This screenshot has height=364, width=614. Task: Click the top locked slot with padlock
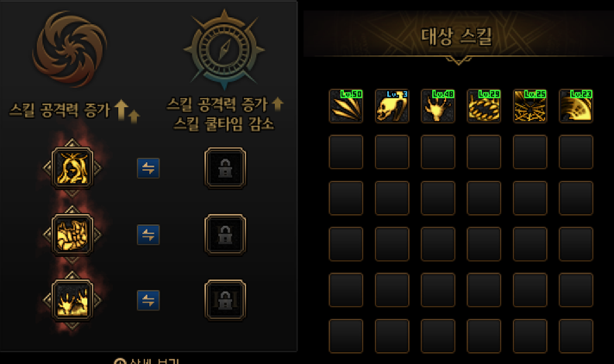[x=225, y=167]
